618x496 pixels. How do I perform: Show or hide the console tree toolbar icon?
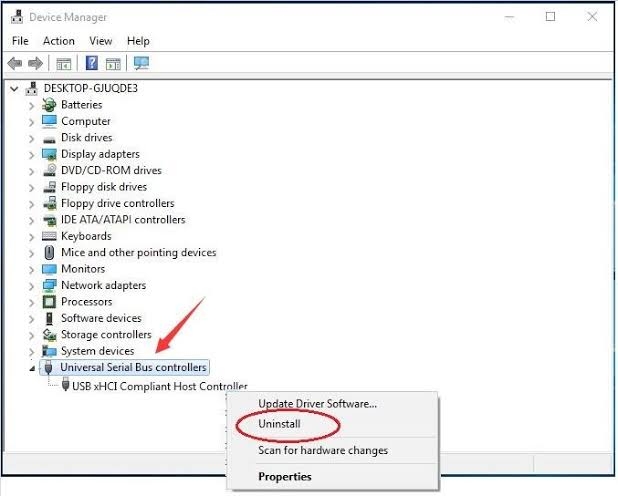63,63
